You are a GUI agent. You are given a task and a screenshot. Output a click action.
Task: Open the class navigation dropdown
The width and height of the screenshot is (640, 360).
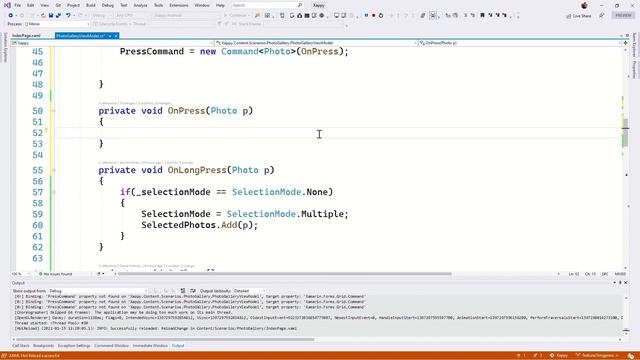coord(316,43)
